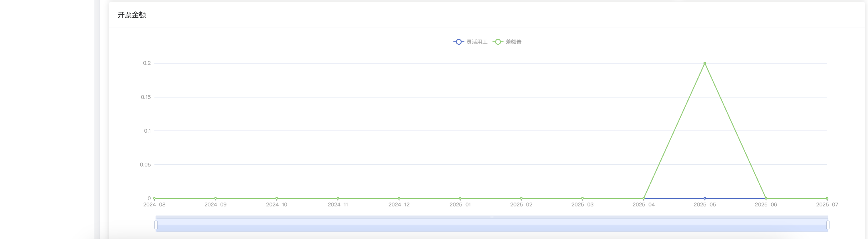Select the green peak point at 0.2
Image resolution: width=868 pixels, height=239 pixels.
(x=704, y=63)
